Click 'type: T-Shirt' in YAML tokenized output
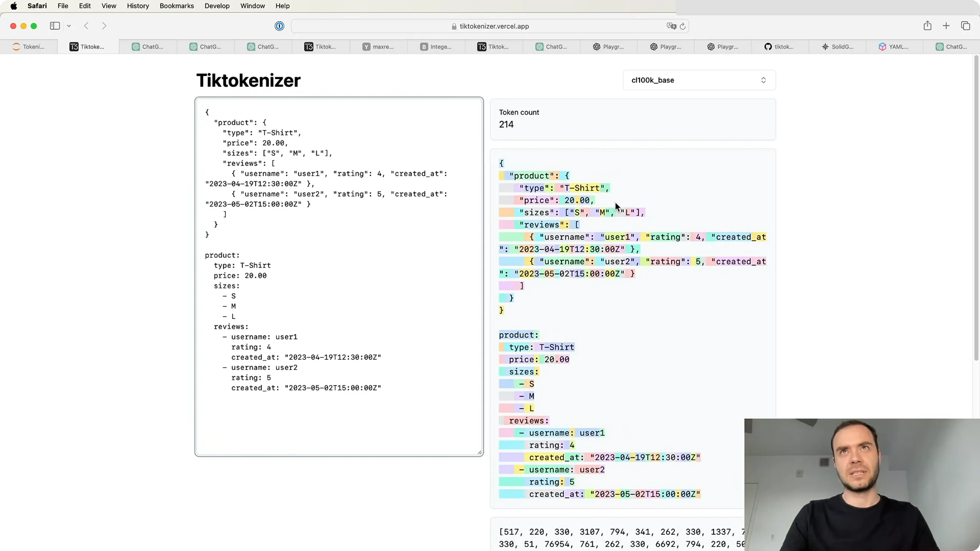The width and height of the screenshot is (980, 551). coord(541,347)
